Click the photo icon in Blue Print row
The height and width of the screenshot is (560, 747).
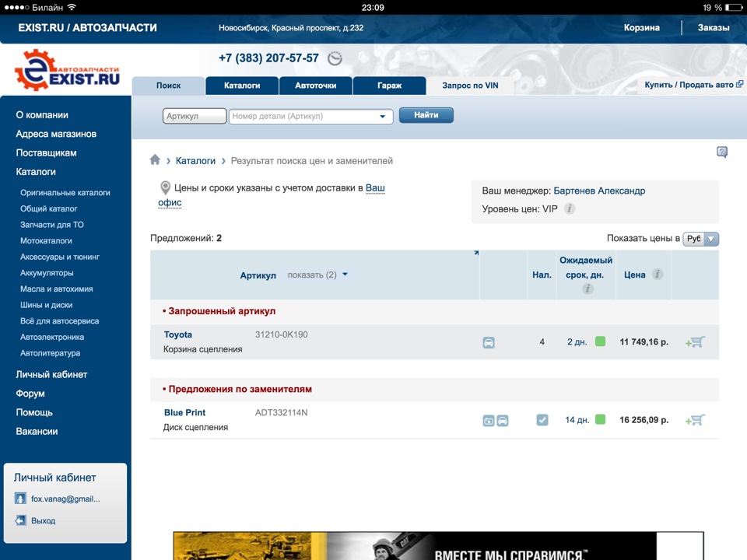489,421
